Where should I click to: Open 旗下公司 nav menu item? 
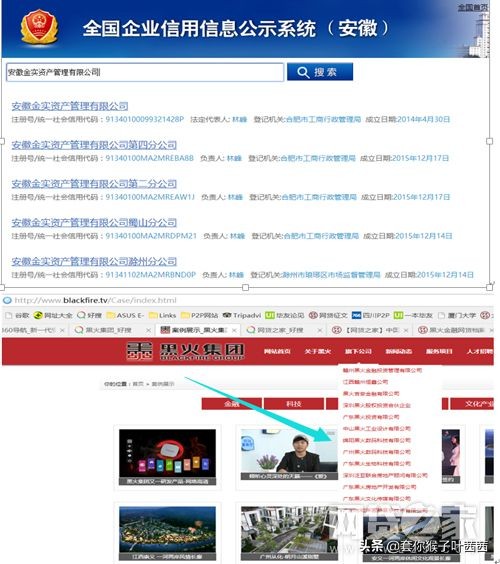coord(358,351)
